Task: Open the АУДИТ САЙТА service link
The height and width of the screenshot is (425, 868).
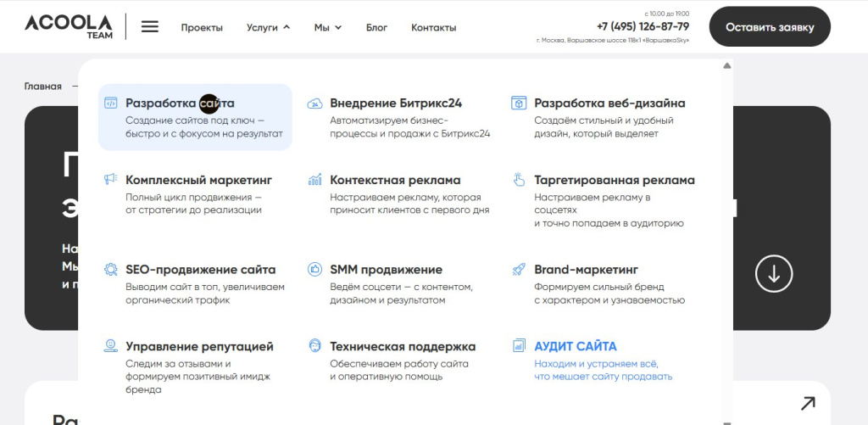Action: coord(576,347)
